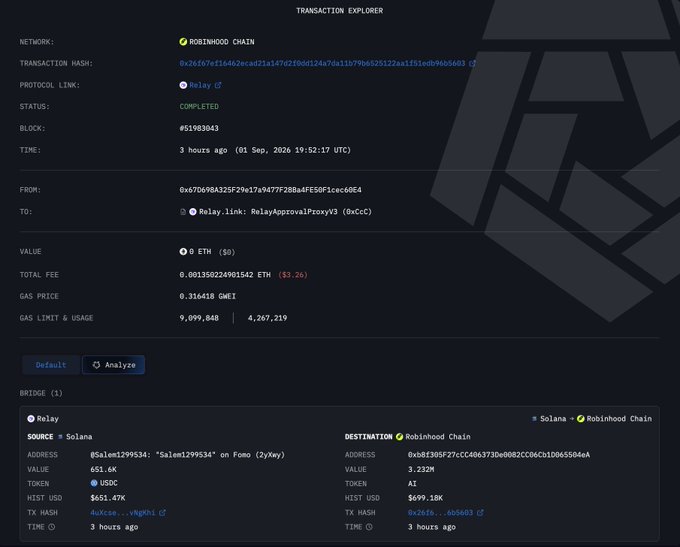Screen dimensions: 680x547
Task: Click gas usage value 4,267,219
Action: click(267, 318)
